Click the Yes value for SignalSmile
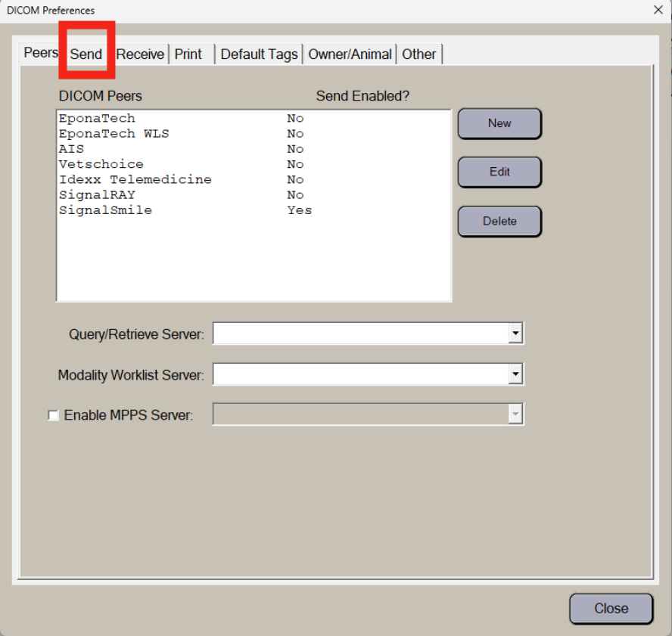 pos(300,210)
